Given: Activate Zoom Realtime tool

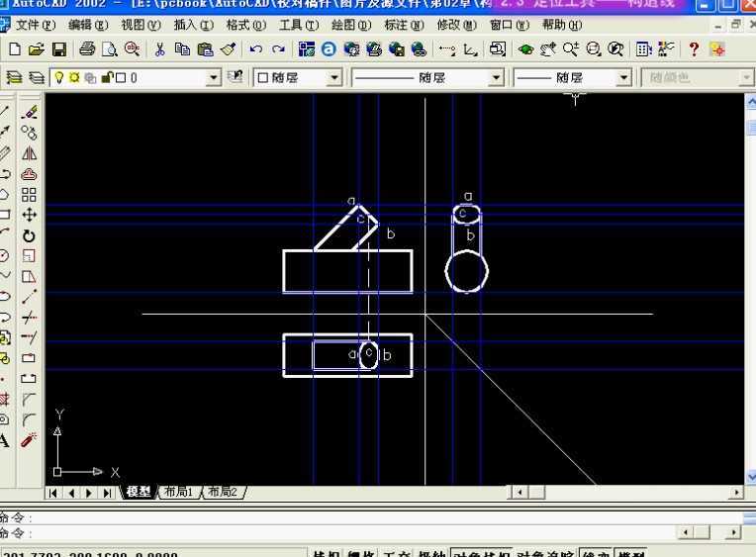Looking at the screenshot, I should 571,49.
